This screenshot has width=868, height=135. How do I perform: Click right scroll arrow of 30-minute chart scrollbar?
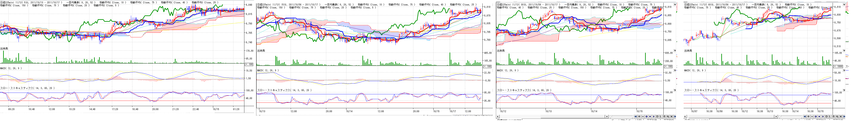(607, 116)
